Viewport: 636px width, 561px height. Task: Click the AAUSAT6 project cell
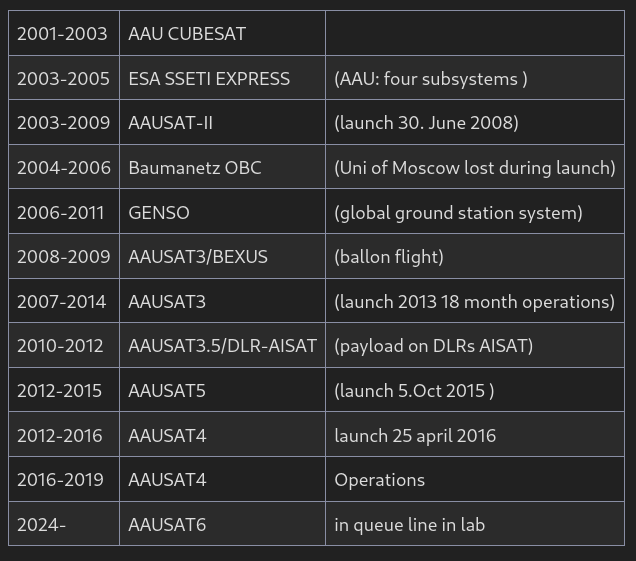[x=167, y=525]
